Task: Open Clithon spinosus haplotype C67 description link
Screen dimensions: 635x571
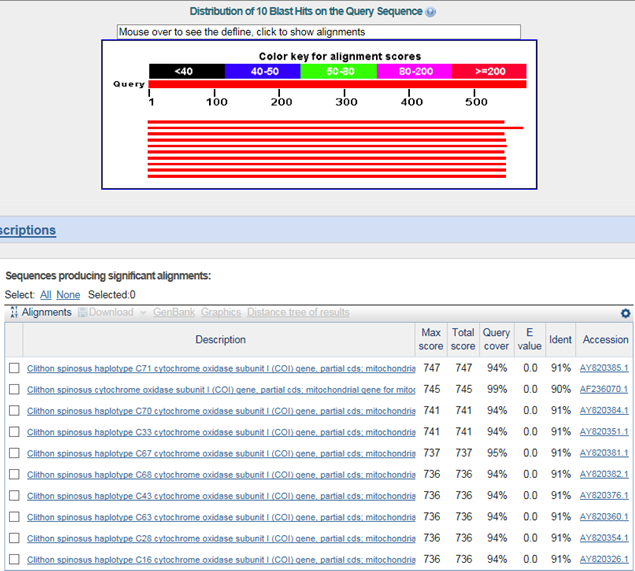Action: [x=221, y=453]
